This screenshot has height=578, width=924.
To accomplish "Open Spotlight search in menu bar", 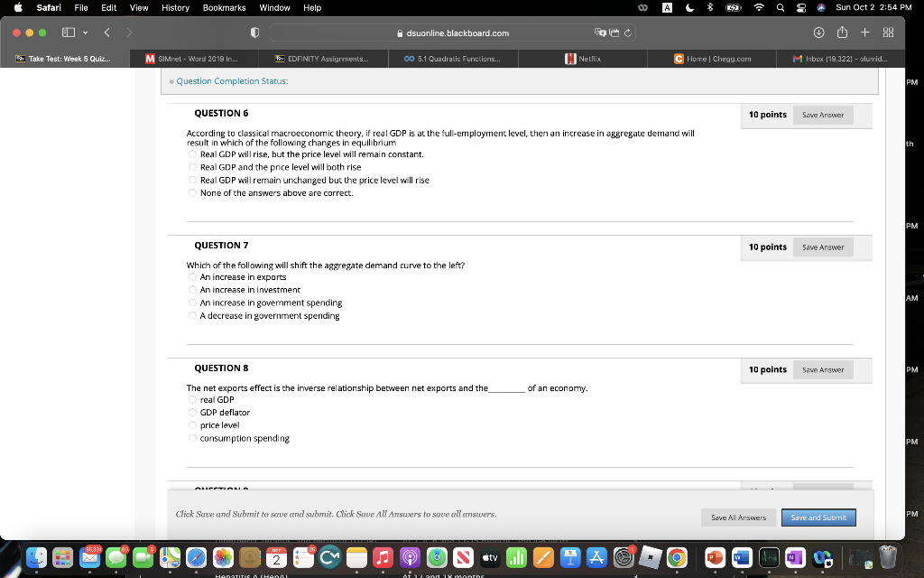I will point(781,7).
